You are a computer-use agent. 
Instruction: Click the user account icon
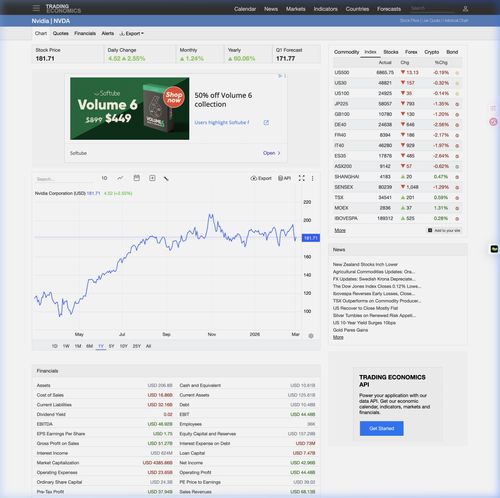pyautogui.click(x=465, y=9)
